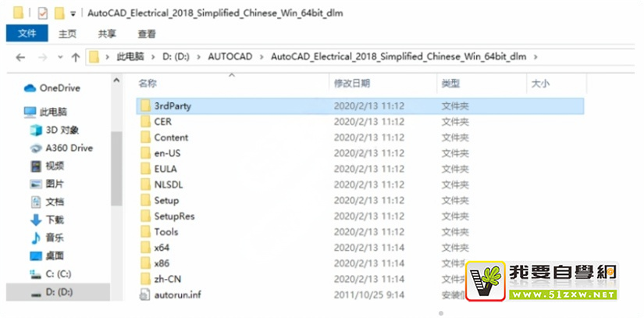This screenshot has width=644, height=318.
Task: Open the 音乐 music folder
Action: pos(48,238)
